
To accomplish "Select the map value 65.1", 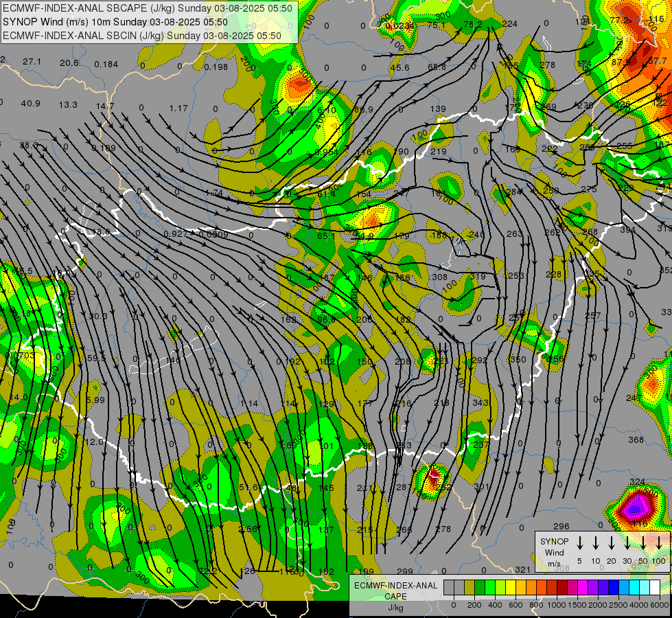I will [x=326, y=236].
